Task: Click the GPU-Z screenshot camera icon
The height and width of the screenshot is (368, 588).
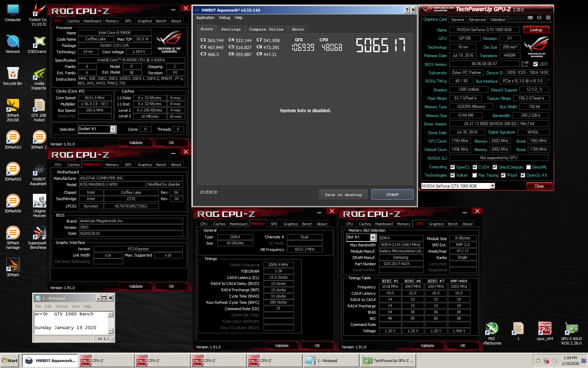Action: (x=530, y=18)
